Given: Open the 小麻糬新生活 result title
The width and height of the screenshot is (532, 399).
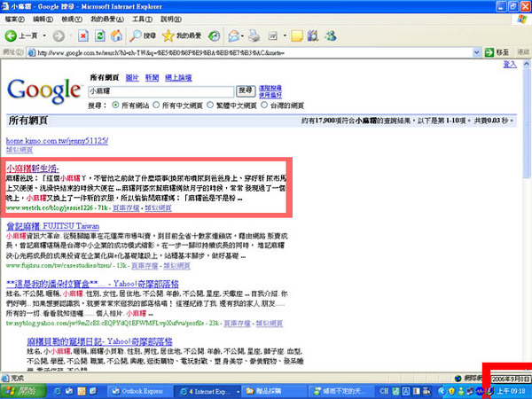Looking at the screenshot, I should coord(33,168).
